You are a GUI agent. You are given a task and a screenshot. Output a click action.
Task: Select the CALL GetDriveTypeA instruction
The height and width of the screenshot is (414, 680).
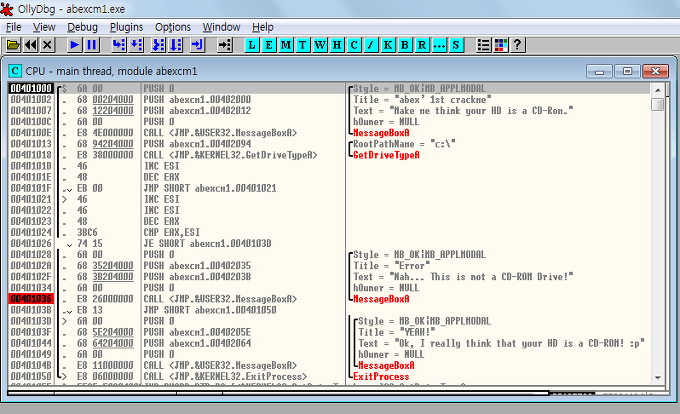pos(230,155)
